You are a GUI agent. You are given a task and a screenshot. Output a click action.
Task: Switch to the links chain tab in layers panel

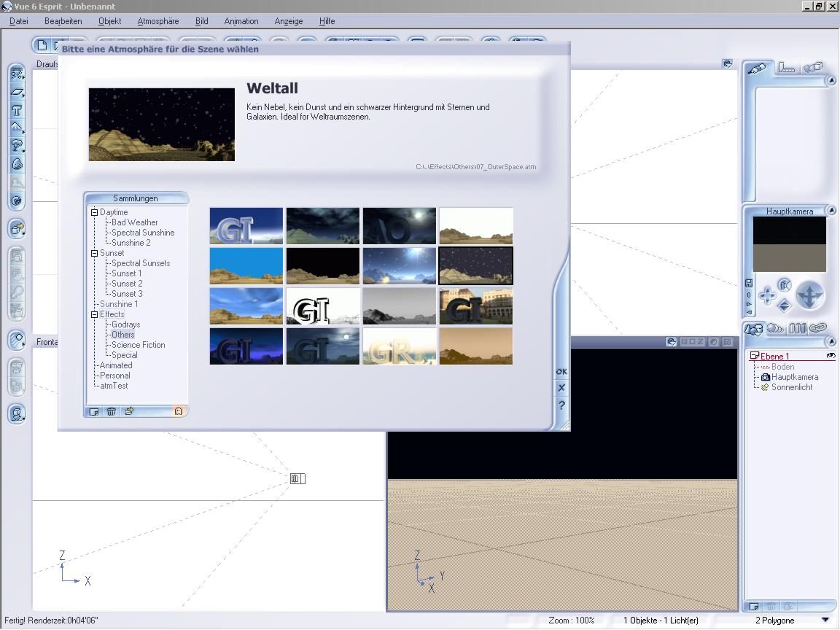[818, 328]
